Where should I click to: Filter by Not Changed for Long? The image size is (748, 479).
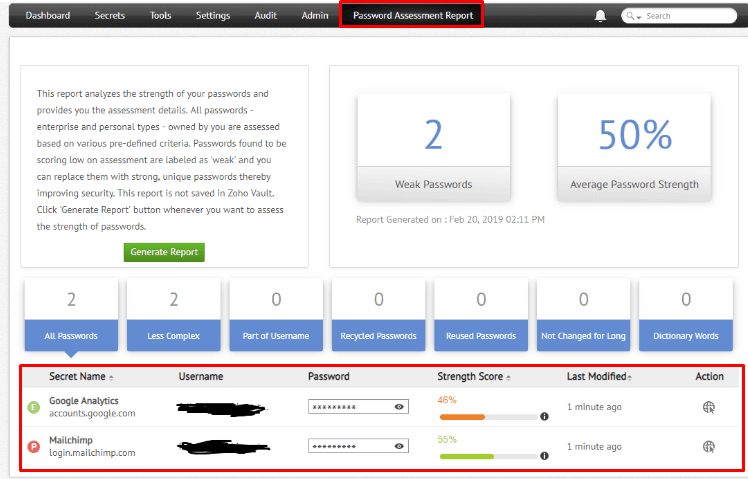pos(583,315)
